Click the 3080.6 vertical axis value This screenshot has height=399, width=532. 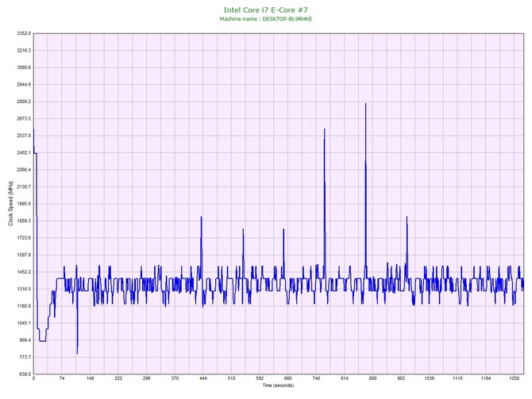(24, 67)
